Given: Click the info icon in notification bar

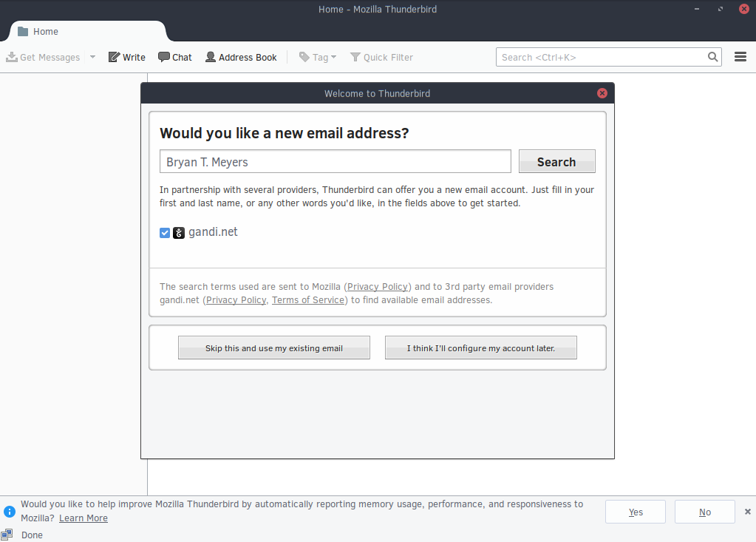Looking at the screenshot, I should (9, 512).
